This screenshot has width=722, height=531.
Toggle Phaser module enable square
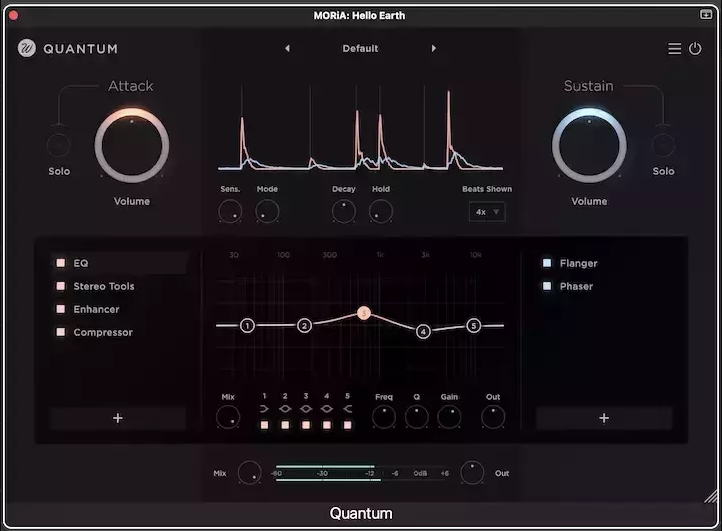[x=547, y=286]
